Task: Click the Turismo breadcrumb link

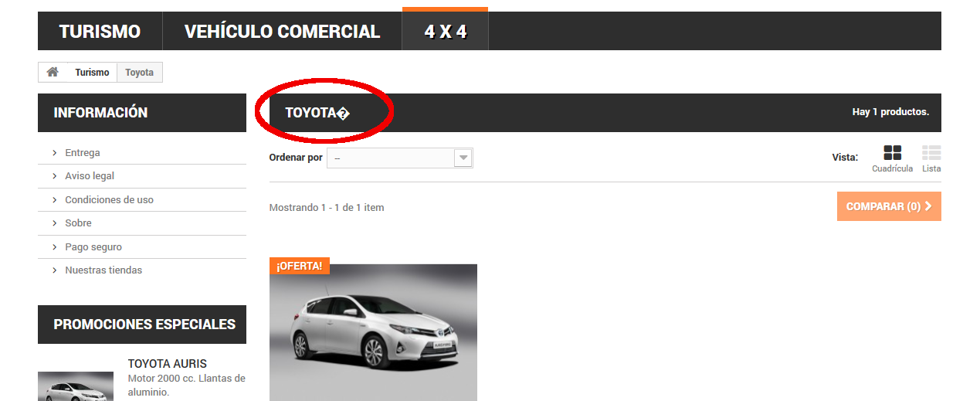Action: pyautogui.click(x=92, y=73)
